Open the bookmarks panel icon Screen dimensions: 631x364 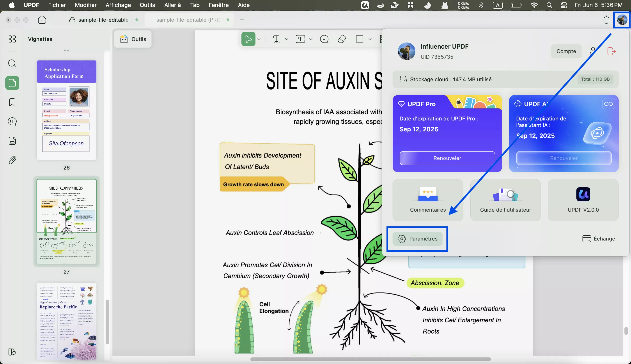tap(12, 102)
